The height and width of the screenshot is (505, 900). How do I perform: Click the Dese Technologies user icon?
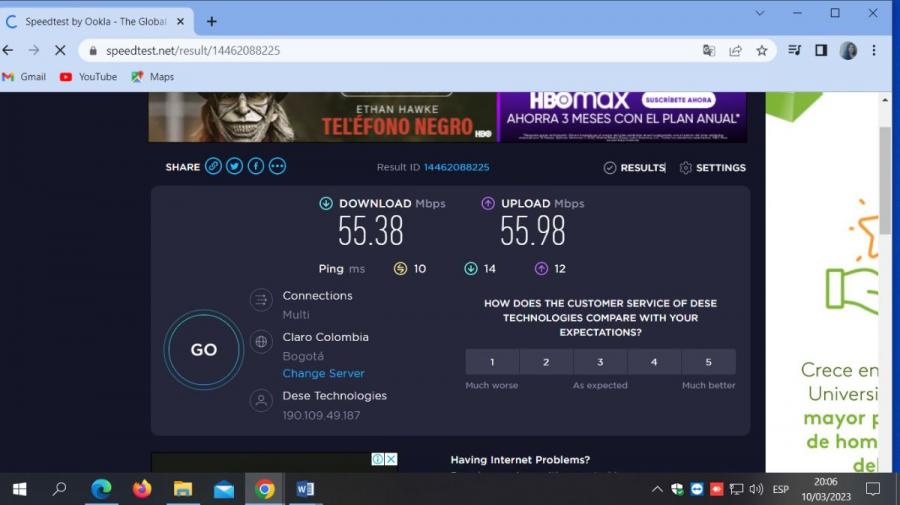[261, 400]
